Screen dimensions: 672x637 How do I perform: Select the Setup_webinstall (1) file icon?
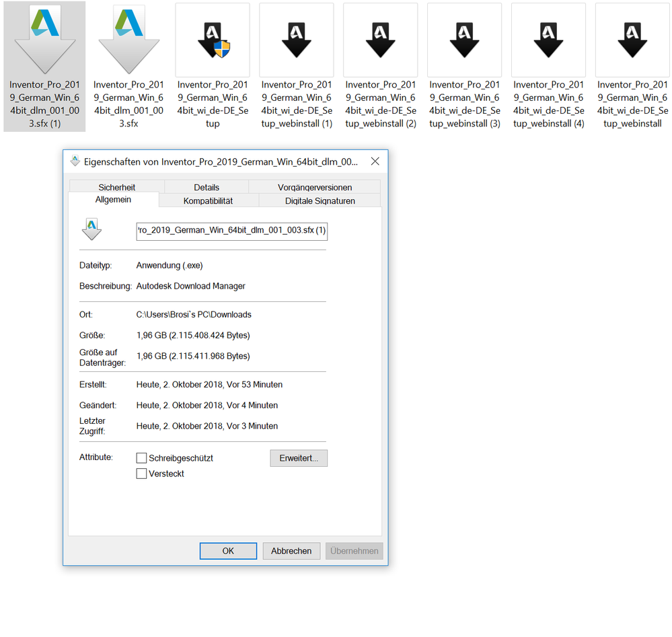click(x=297, y=40)
